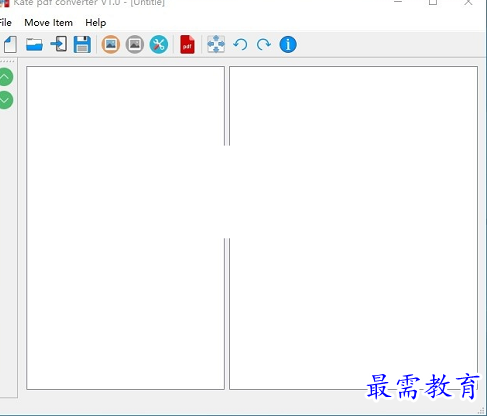Open the Move Item menu
This screenshot has height=418, width=488.
(x=49, y=23)
